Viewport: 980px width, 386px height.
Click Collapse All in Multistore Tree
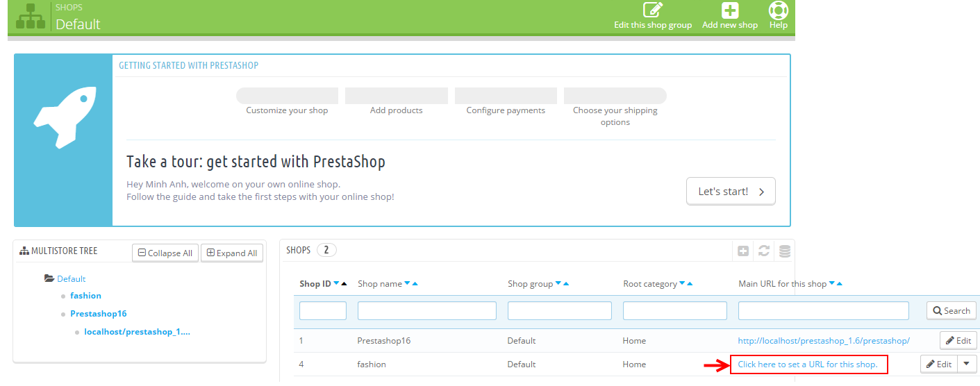coord(165,253)
